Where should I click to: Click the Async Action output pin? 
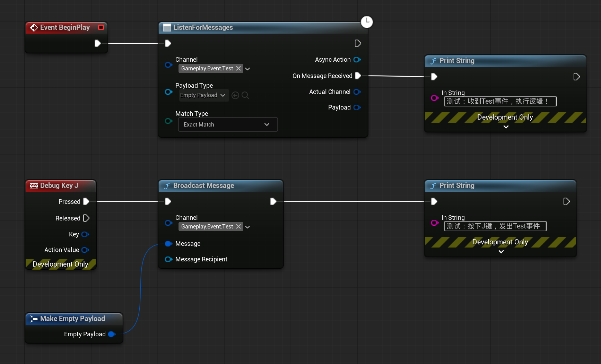point(357,60)
